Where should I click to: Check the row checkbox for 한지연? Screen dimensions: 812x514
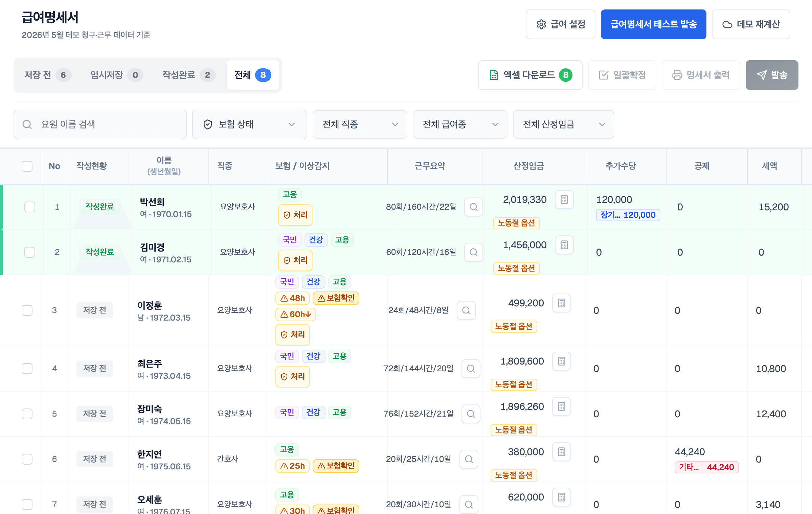pos(27,459)
